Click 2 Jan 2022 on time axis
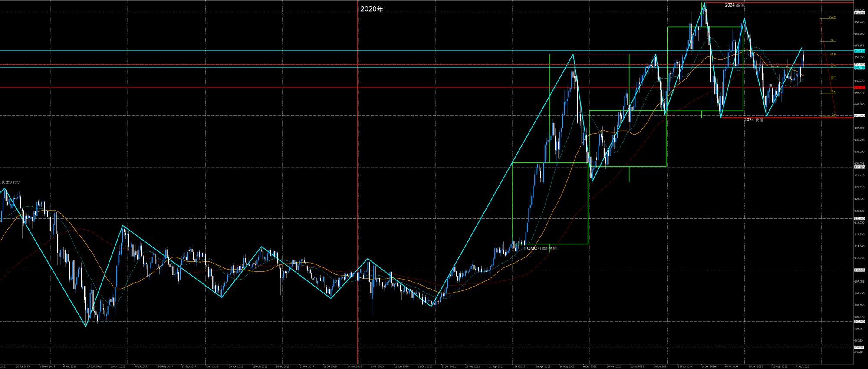 519,366
